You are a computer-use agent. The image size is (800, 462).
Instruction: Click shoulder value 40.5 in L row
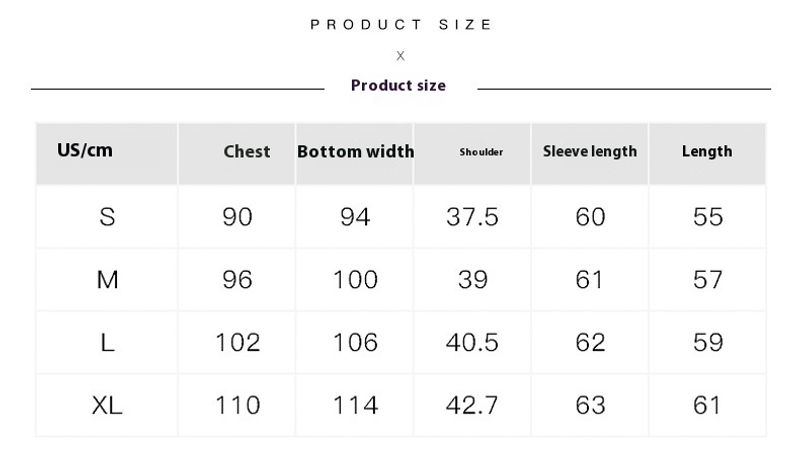(x=472, y=343)
